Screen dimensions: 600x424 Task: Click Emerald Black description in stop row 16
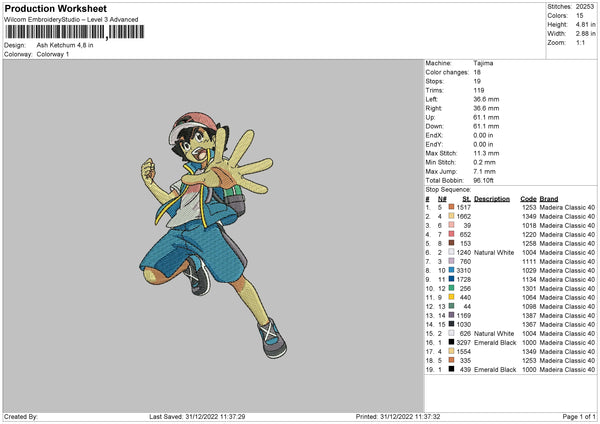tap(495, 342)
